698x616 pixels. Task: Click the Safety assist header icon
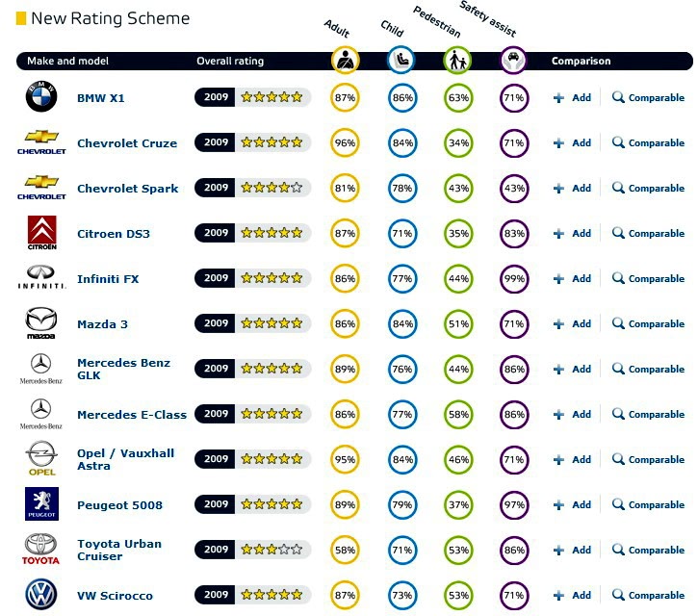513,60
